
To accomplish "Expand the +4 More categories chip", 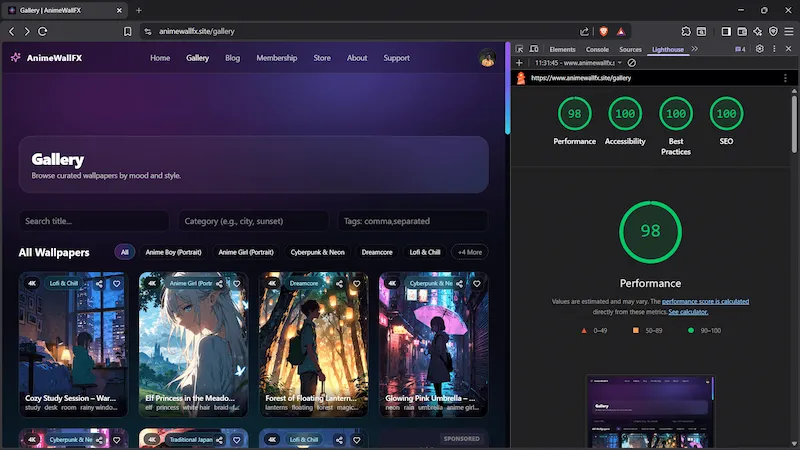I will 470,252.
